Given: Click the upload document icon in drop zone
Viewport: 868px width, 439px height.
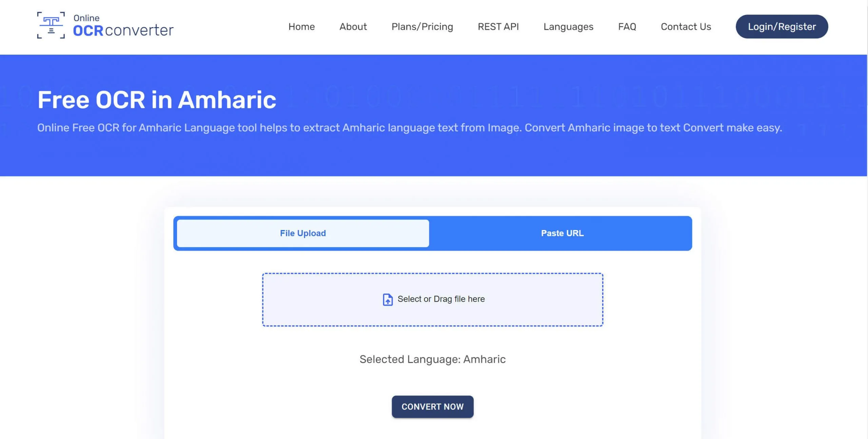Looking at the screenshot, I should (x=387, y=300).
